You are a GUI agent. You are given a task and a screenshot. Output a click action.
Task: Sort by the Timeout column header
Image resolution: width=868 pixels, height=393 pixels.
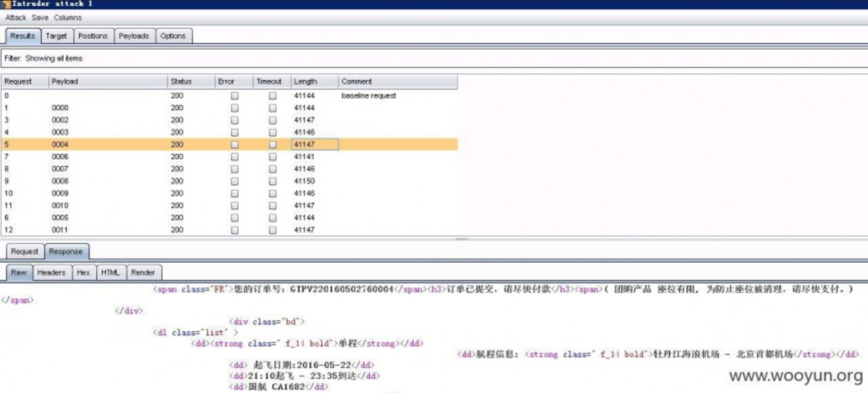click(x=272, y=82)
